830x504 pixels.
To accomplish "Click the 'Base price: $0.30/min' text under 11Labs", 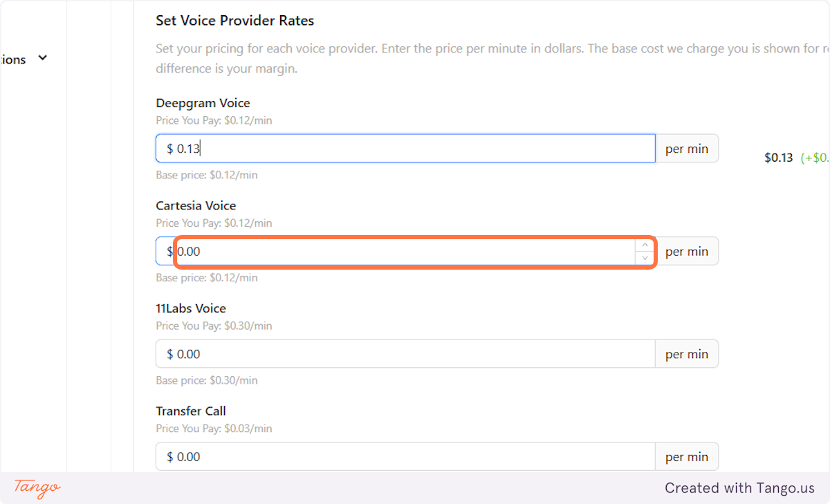I will 206,380.
